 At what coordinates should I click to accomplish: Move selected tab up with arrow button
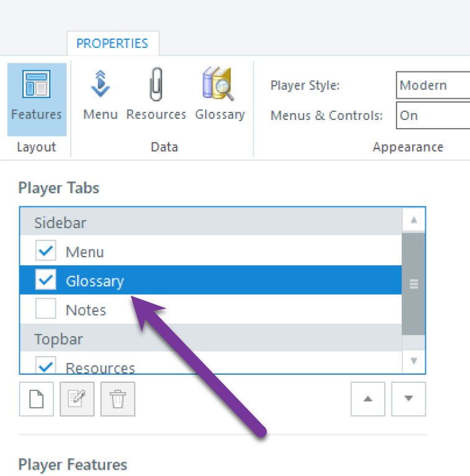pos(368,399)
